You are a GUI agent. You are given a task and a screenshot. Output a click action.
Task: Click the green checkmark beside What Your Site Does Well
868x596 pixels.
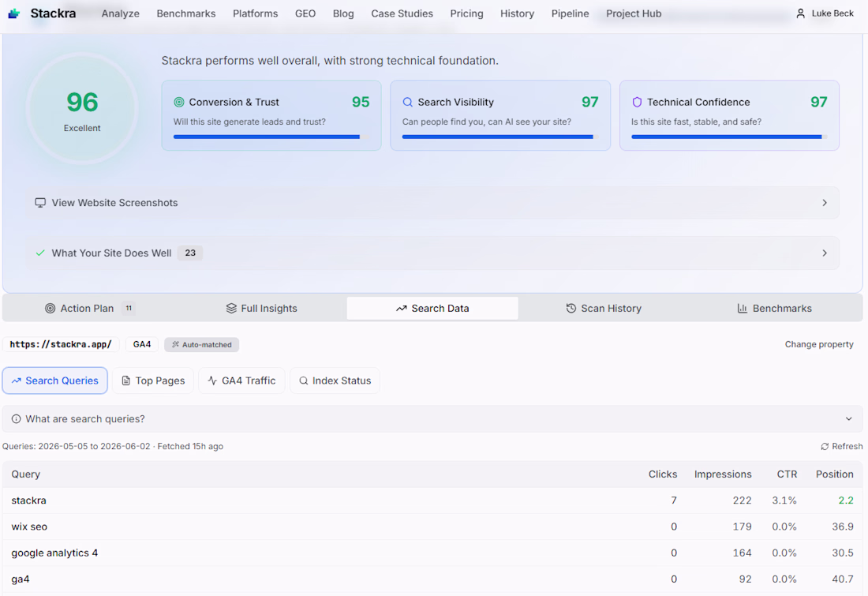(x=40, y=253)
